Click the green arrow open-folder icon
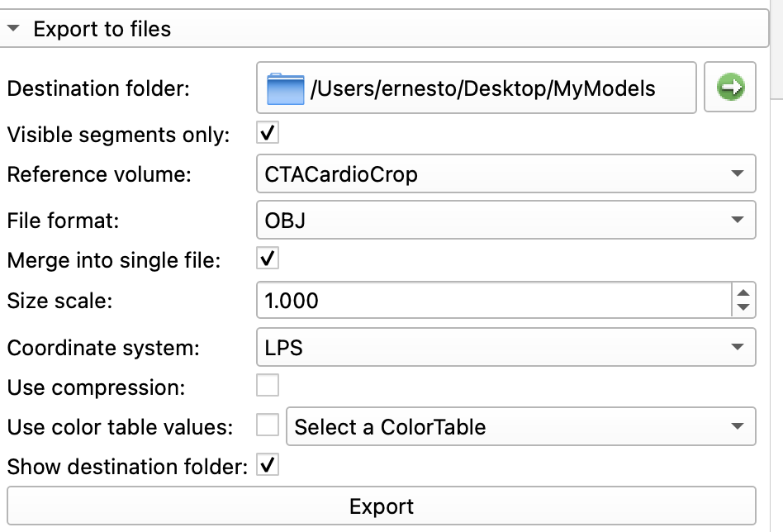Screen dimensions: 783x532 pyautogui.click(x=730, y=87)
